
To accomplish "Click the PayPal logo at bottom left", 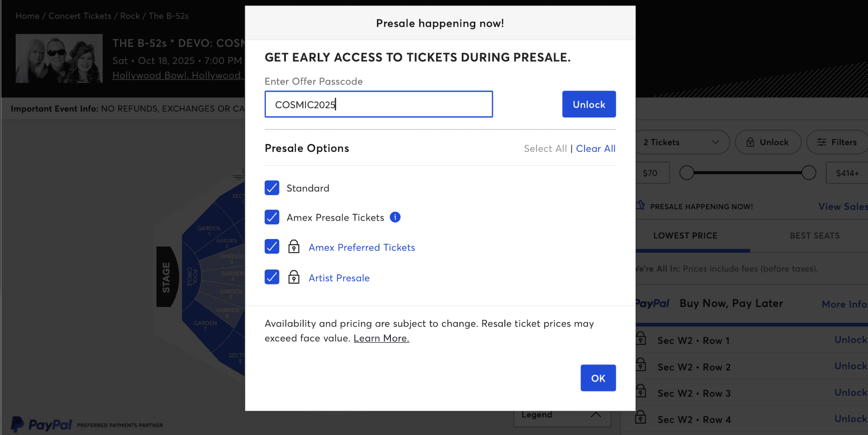I will click(x=42, y=424).
